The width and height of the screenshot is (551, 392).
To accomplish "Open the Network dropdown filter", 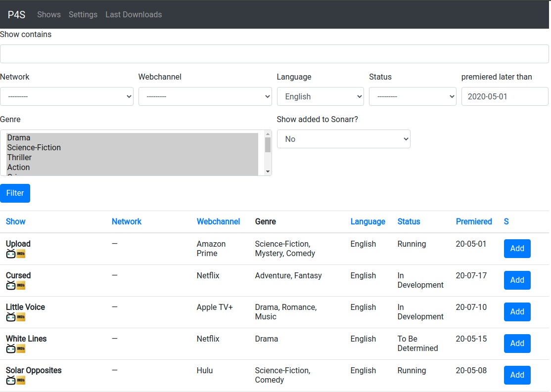I will [x=67, y=96].
